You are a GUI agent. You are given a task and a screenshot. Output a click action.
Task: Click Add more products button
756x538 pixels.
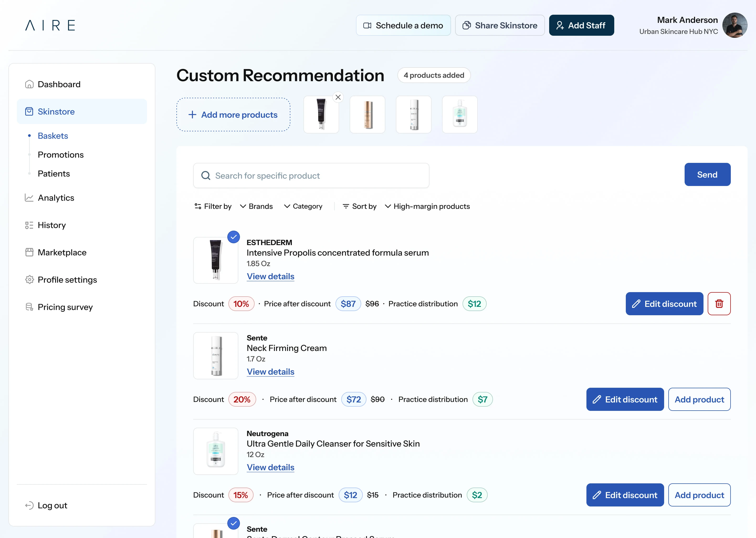pos(233,115)
